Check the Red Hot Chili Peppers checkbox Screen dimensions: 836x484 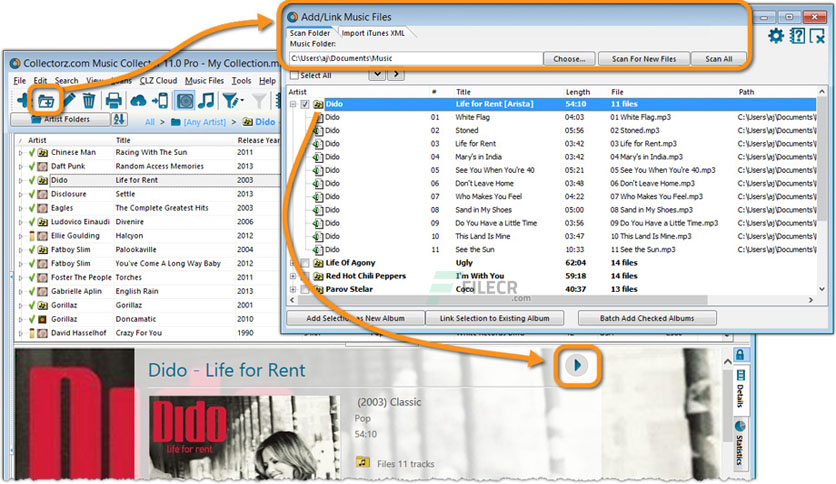click(x=304, y=276)
